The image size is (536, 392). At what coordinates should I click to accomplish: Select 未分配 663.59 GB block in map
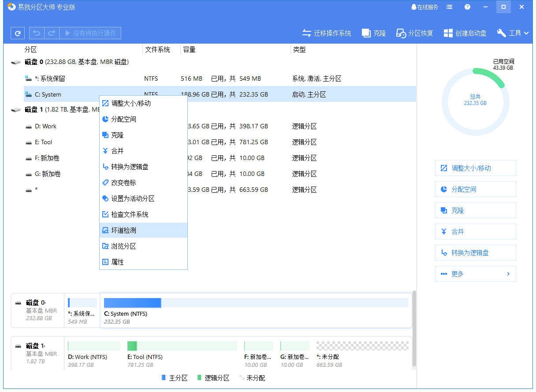coord(362,354)
